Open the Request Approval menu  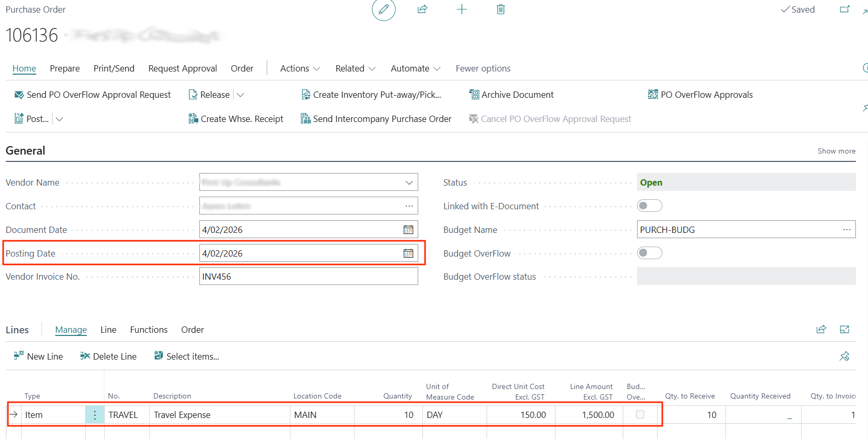(x=183, y=68)
